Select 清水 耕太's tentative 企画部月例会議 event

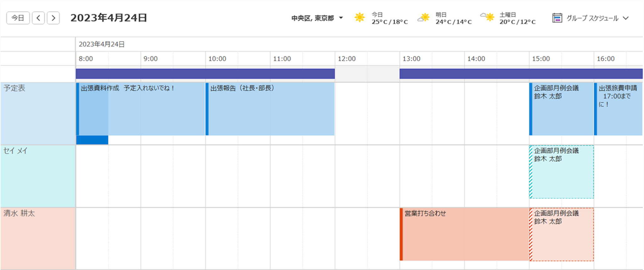pyautogui.click(x=562, y=234)
